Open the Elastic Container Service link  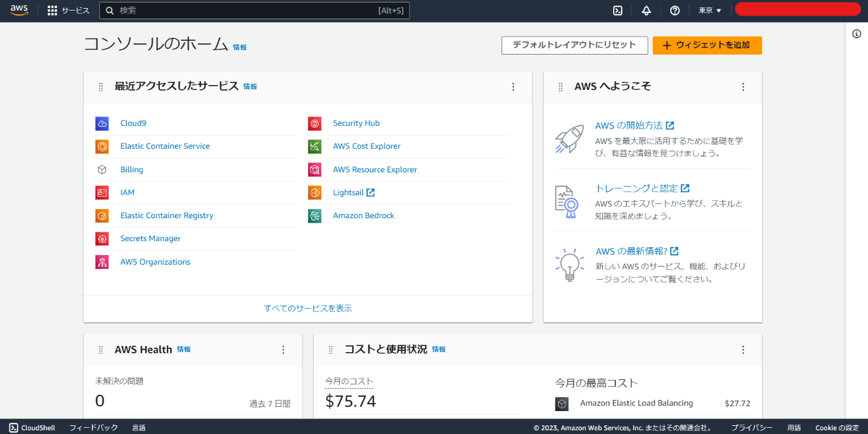tap(165, 146)
